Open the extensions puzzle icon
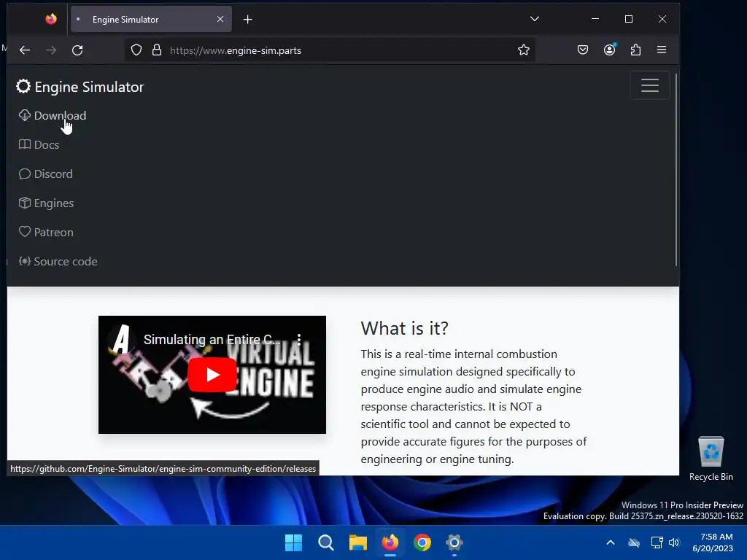The image size is (747, 560). (635, 50)
